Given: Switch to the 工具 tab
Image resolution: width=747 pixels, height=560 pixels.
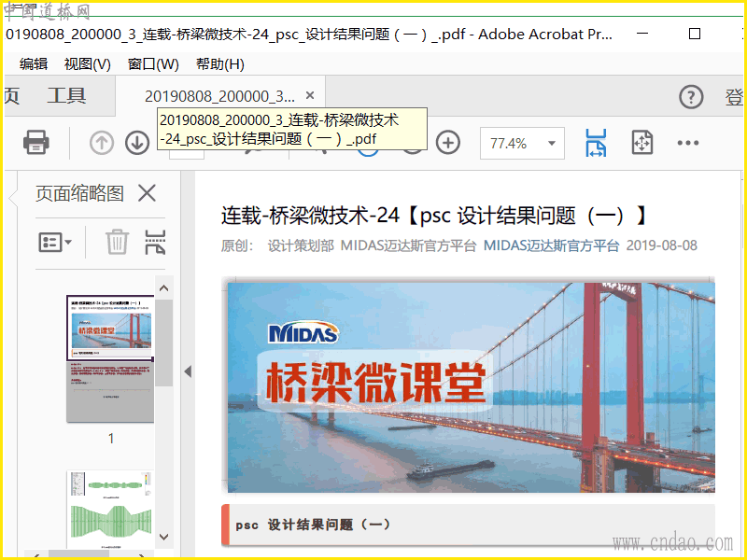Looking at the screenshot, I should [66, 96].
